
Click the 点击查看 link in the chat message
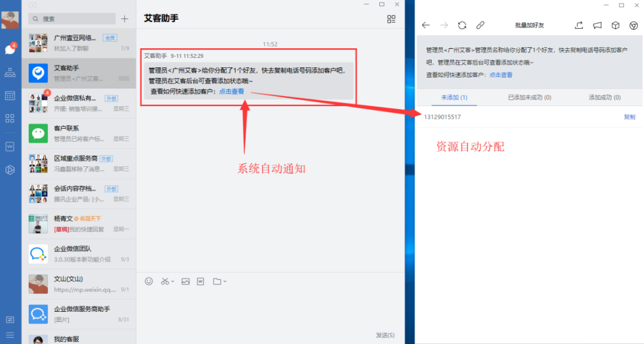pyautogui.click(x=231, y=91)
